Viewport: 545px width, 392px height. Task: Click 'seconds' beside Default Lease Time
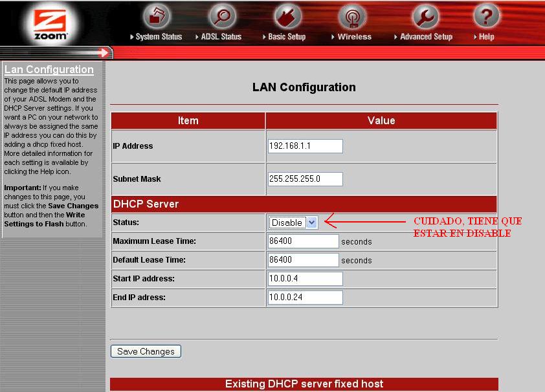click(x=357, y=261)
